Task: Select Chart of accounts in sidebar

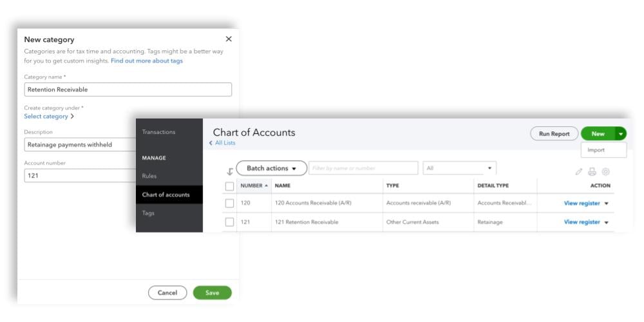Action: click(x=166, y=194)
